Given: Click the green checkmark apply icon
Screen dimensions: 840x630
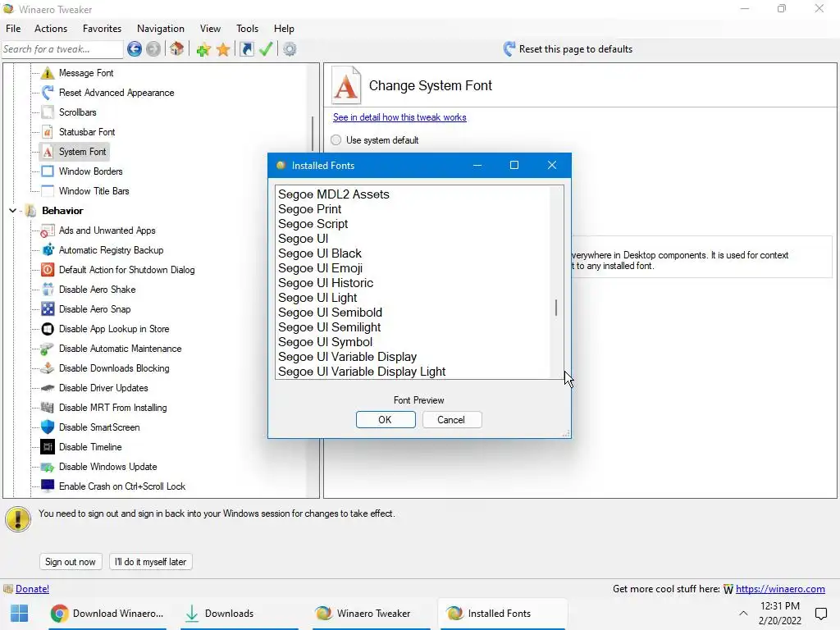Looking at the screenshot, I should (266, 49).
